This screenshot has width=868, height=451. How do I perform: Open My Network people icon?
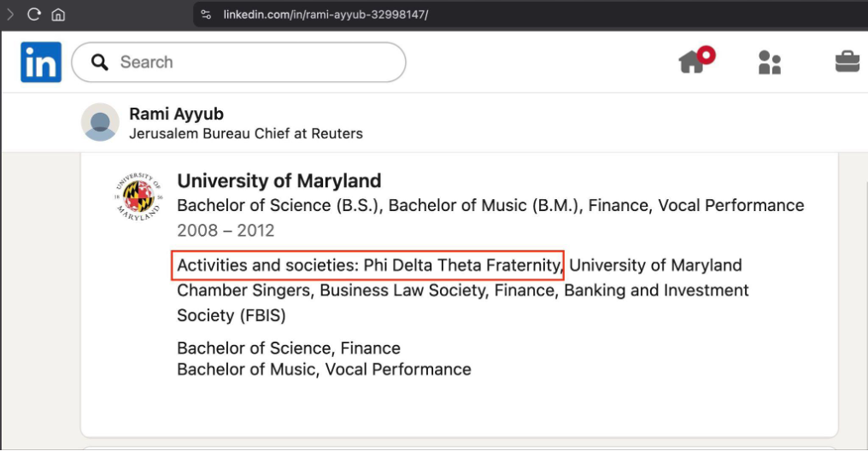pyautogui.click(x=770, y=62)
